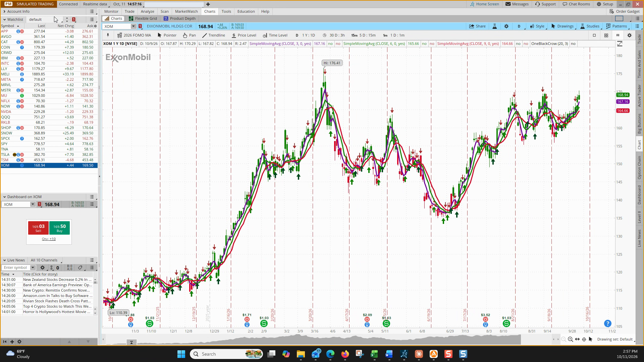Open the Patterns dropdown menu
644x362 pixels.
pos(616,26)
